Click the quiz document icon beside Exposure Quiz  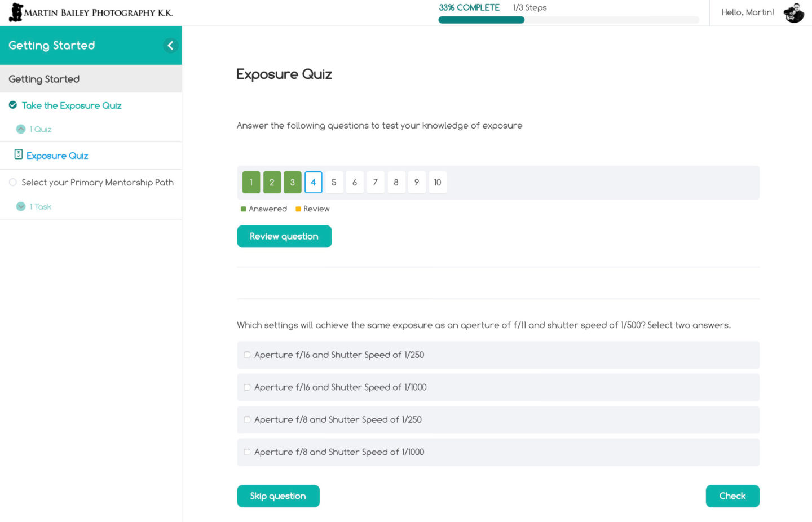tap(18, 155)
